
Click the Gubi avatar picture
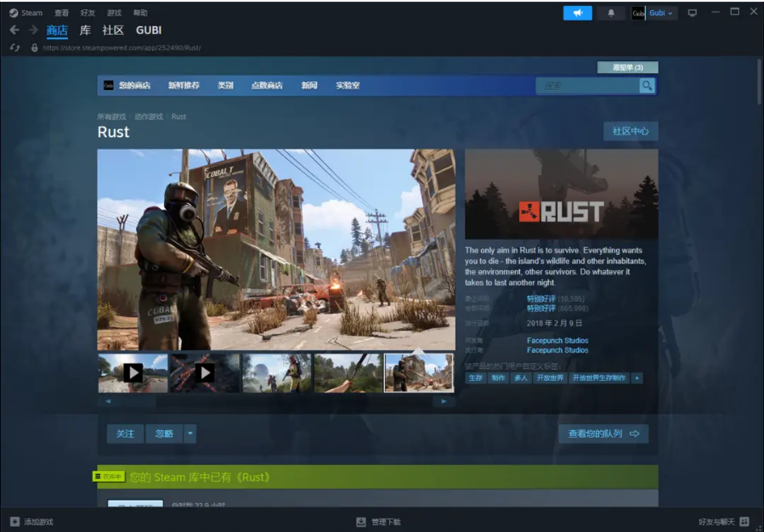pyautogui.click(x=638, y=13)
